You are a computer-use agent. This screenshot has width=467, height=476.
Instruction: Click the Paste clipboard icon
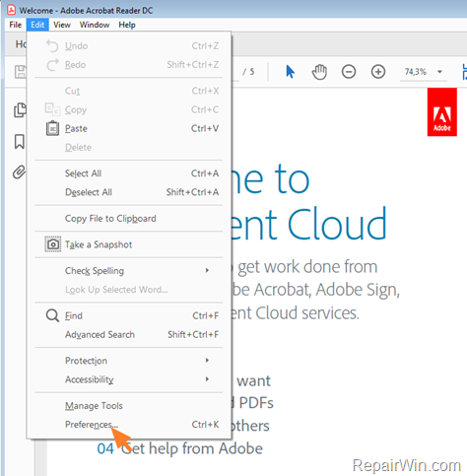52,128
